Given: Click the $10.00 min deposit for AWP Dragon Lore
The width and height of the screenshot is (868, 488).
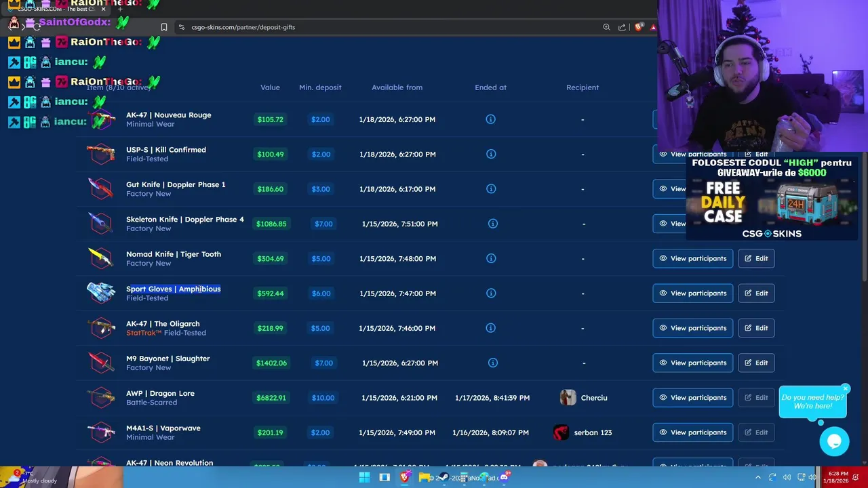Looking at the screenshot, I should tap(323, 398).
